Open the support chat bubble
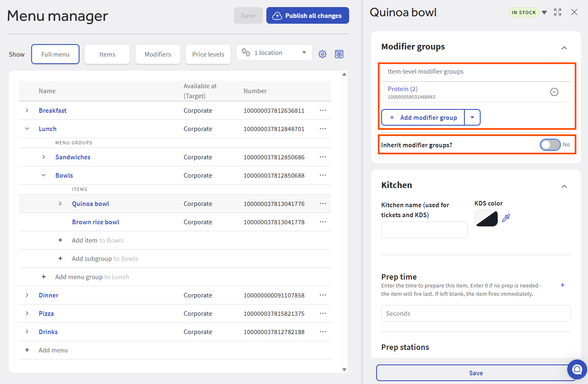The width and height of the screenshot is (588, 384). coord(577,369)
